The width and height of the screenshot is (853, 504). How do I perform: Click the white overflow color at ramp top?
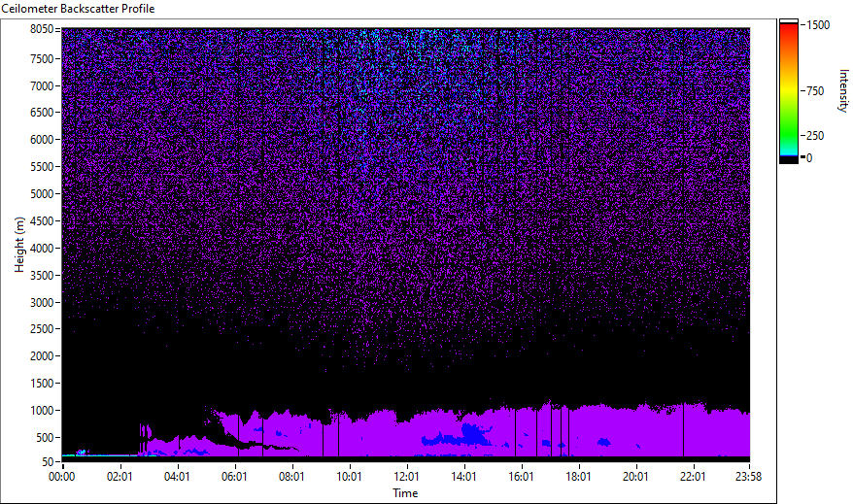pyautogui.click(x=789, y=21)
